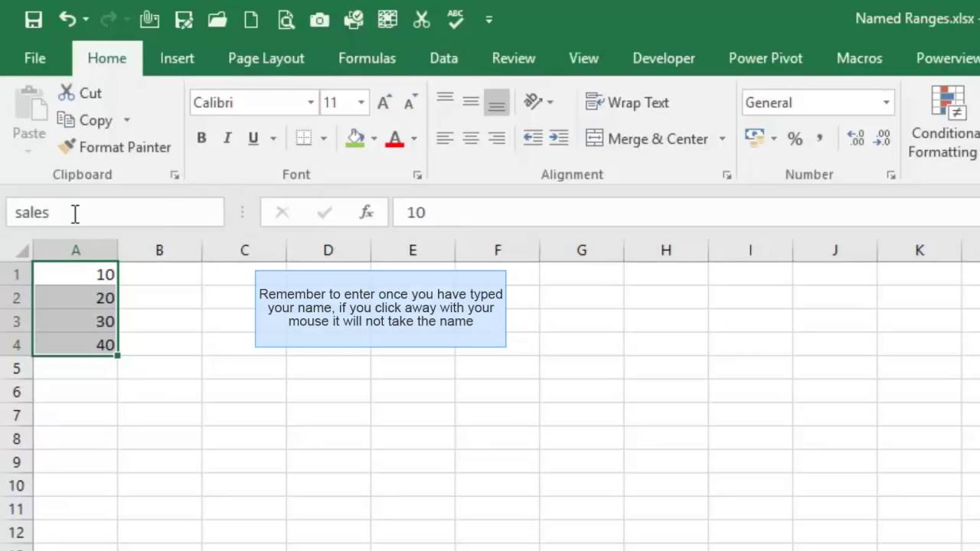Click the Open folder icon
980x551 pixels.
(217, 19)
